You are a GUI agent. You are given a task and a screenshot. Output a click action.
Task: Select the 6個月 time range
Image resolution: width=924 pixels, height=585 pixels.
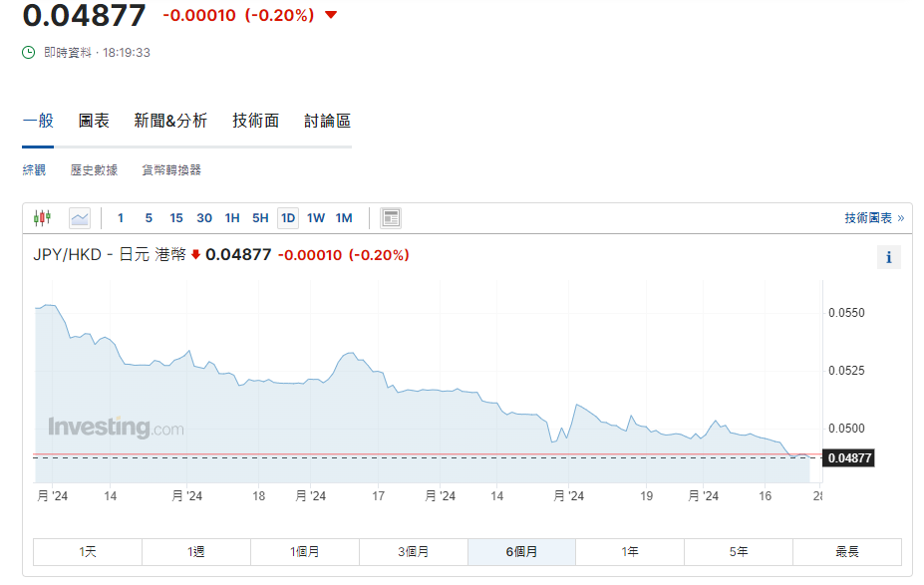point(521,551)
